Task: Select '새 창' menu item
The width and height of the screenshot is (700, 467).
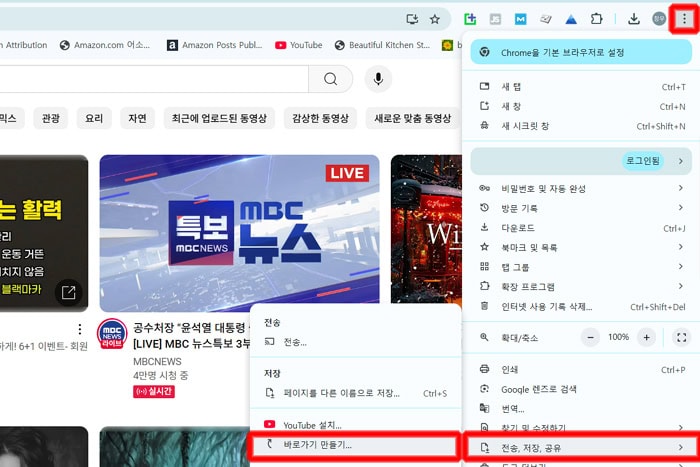Action: click(581, 106)
